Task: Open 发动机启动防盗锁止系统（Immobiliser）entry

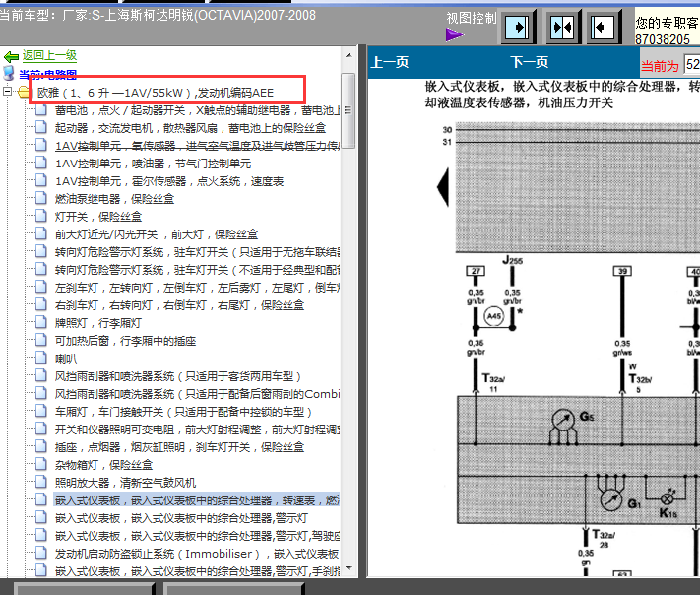Action: coord(197,554)
